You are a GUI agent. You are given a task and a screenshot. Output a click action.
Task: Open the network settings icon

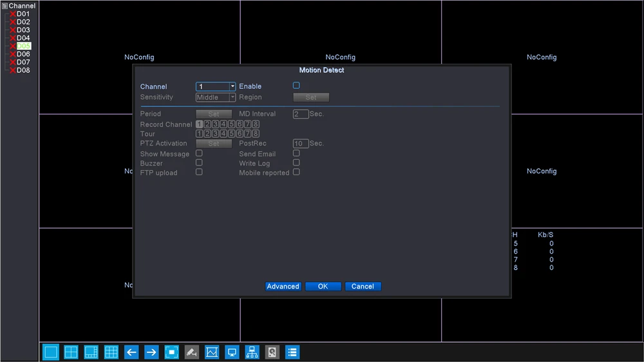[252, 352]
